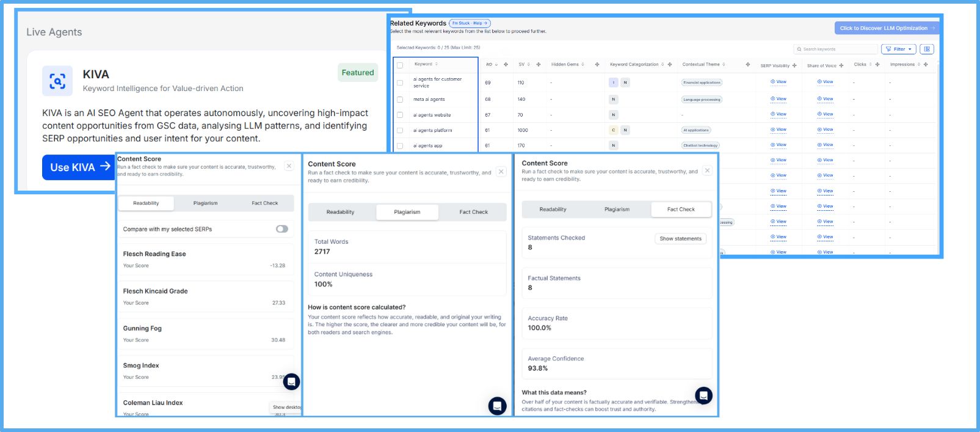View Share of Voice for 'meta ai agents'

pos(825,99)
